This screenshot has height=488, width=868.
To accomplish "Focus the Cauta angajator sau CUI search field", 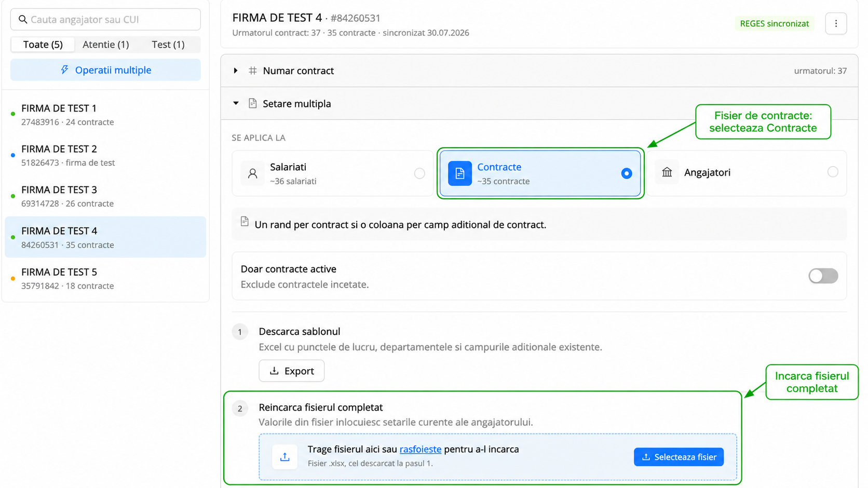I will pyautogui.click(x=105, y=19).
